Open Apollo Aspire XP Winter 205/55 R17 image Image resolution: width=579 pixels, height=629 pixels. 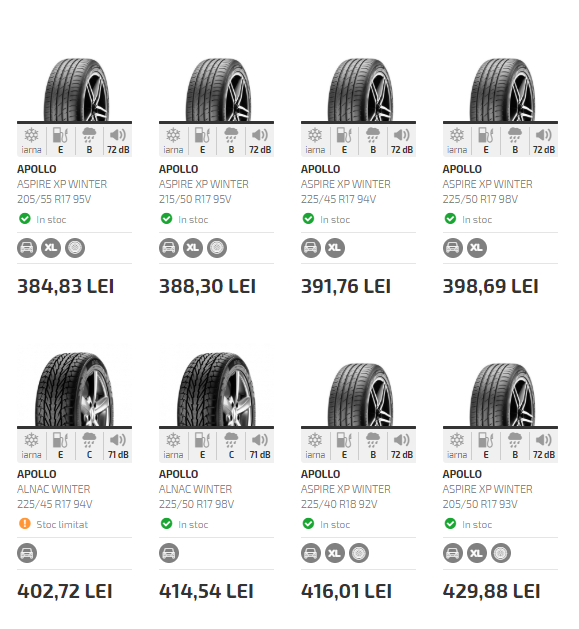76,89
